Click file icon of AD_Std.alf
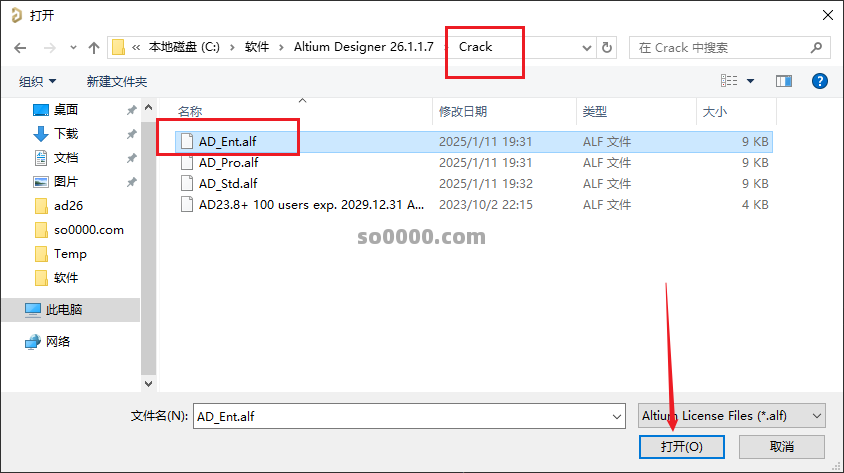Image resolution: width=844 pixels, height=473 pixels. [x=187, y=183]
